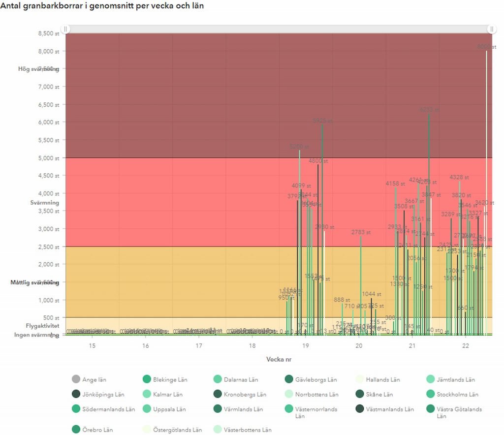The width and height of the screenshot is (504, 435).
Task: Click the Skåne Län legend circle marker
Action: 359,394
